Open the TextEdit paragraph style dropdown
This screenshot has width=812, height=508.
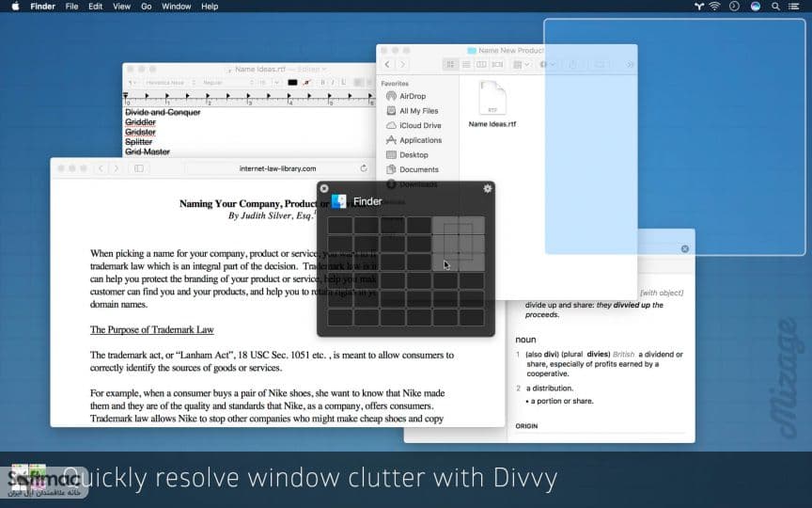[x=133, y=83]
